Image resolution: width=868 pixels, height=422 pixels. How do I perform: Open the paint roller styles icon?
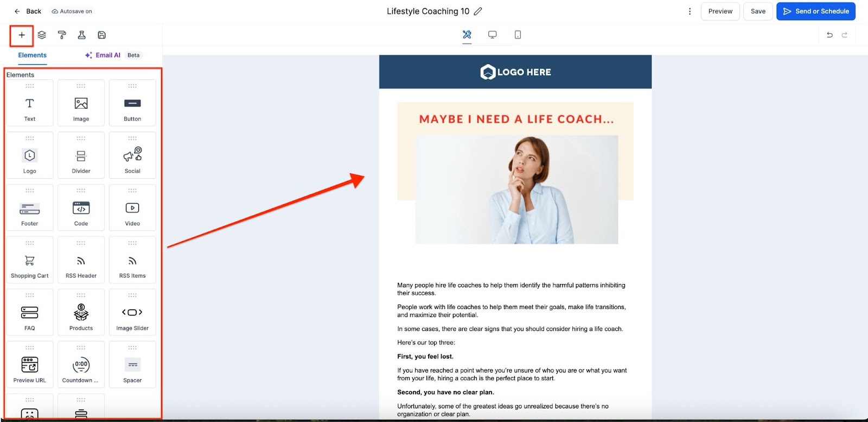[x=62, y=35]
